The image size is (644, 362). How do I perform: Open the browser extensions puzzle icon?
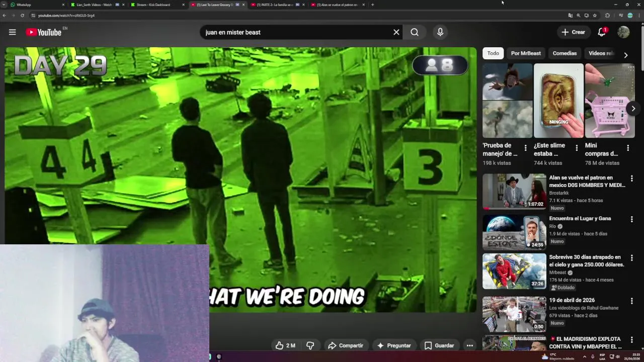coord(607,16)
